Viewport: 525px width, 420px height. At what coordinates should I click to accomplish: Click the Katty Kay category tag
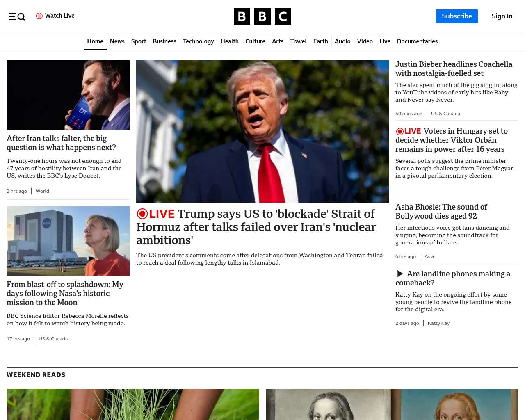[x=438, y=323]
